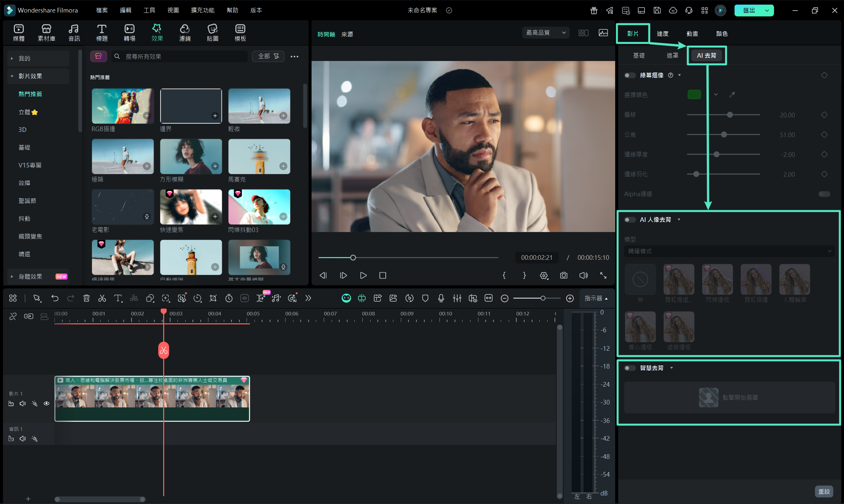Hide the 影片 1 track with eye icon
Screen dimensions: 844x504
(46, 403)
